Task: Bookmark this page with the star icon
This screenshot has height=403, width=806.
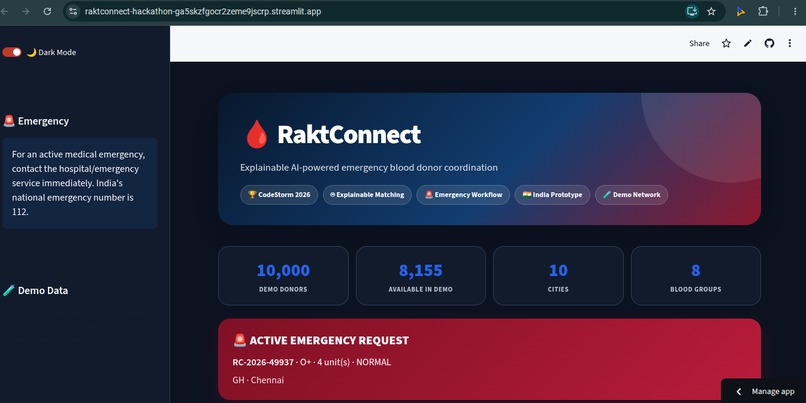Action: 711,11
